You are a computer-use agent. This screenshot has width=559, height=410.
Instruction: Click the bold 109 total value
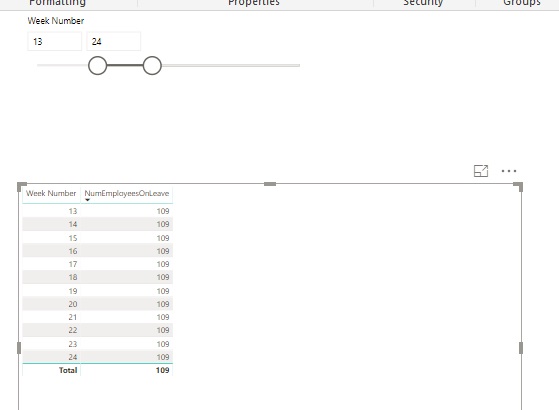[x=163, y=370]
